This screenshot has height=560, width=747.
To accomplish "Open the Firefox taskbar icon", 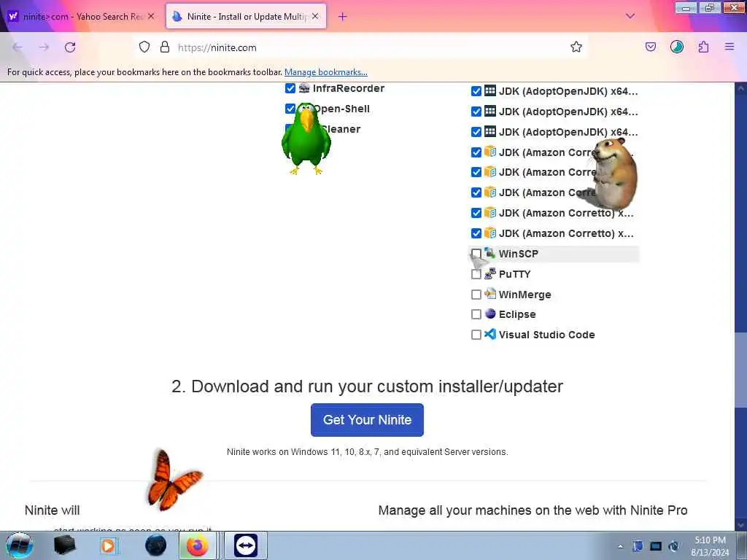I will pyautogui.click(x=197, y=545).
